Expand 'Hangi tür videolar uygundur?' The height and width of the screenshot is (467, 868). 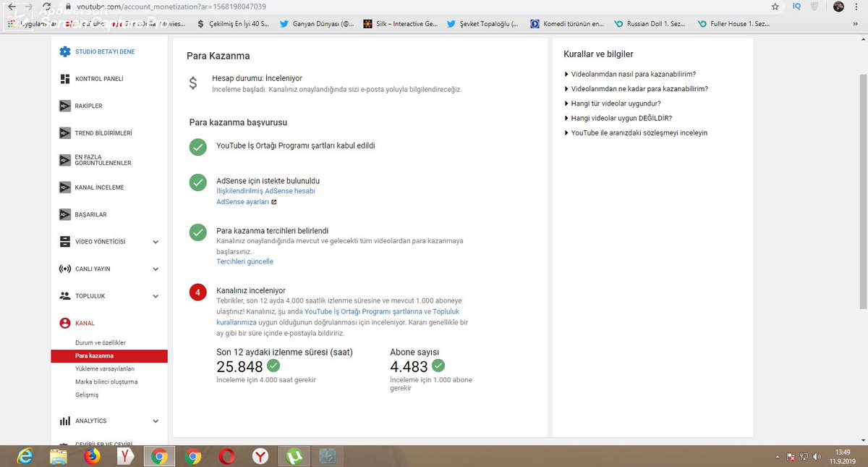click(x=613, y=104)
